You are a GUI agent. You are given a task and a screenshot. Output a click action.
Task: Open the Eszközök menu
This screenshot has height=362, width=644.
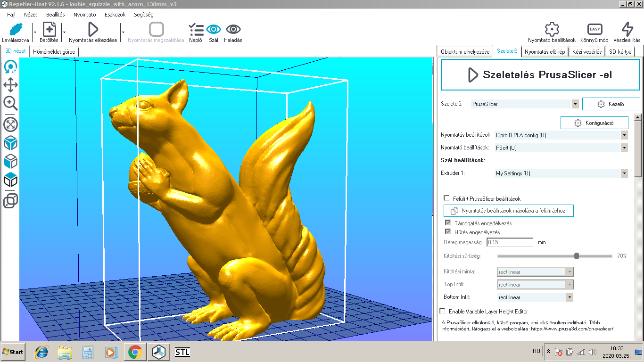(115, 15)
